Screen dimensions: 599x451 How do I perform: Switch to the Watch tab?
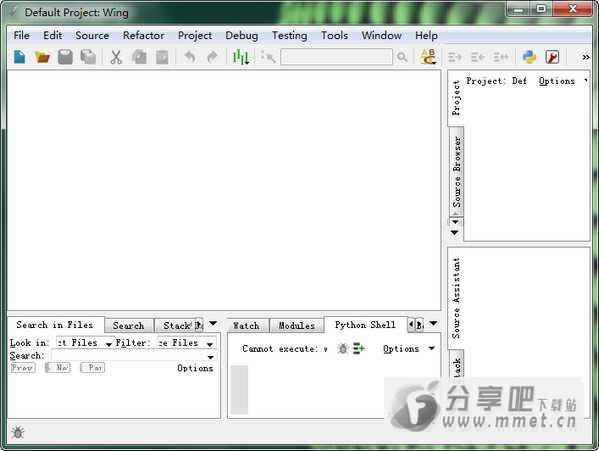[247, 326]
